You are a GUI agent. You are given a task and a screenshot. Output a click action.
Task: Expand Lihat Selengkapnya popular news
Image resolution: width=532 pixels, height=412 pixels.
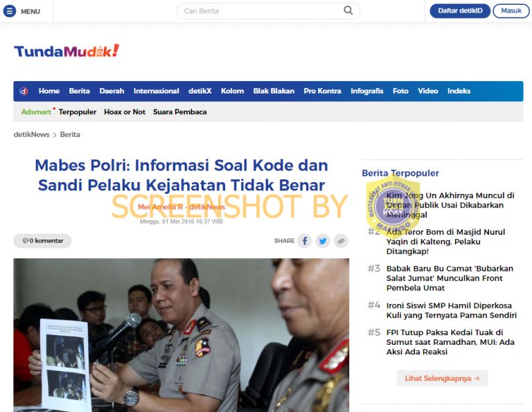443,378
